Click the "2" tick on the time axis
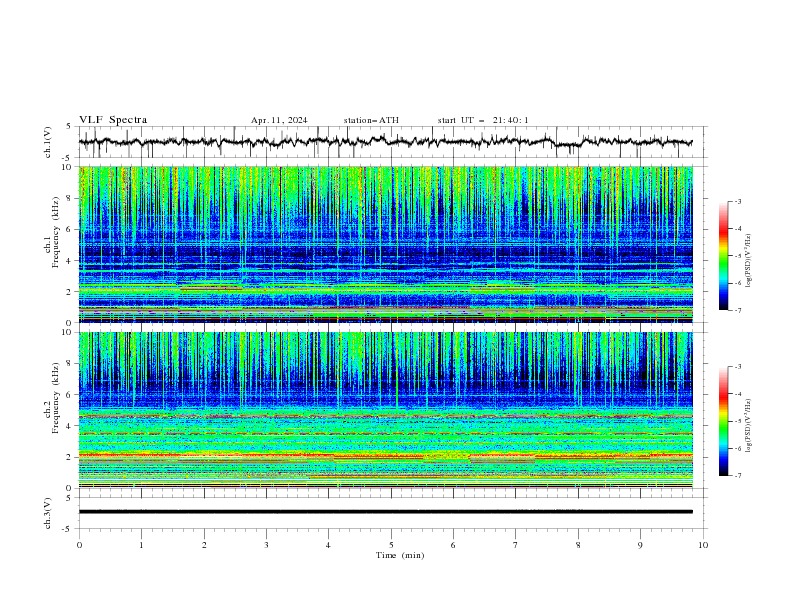Screen dimensions: 792x612 tap(204, 545)
